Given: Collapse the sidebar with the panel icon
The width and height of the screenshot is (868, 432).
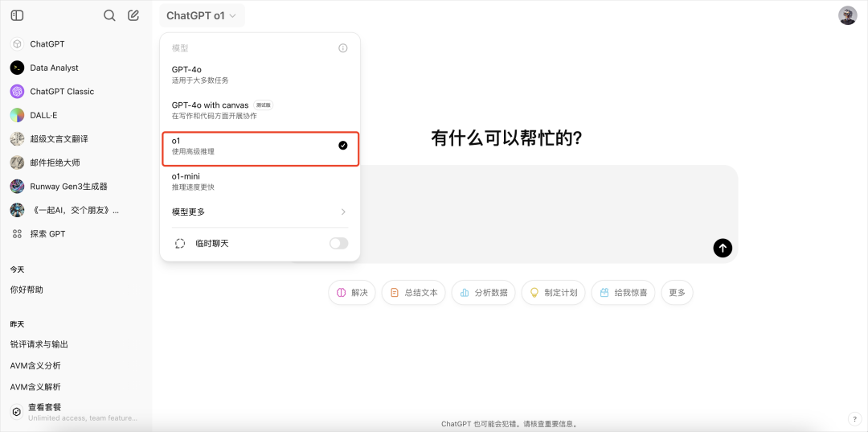Looking at the screenshot, I should pyautogui.click(x=17, y=15).
